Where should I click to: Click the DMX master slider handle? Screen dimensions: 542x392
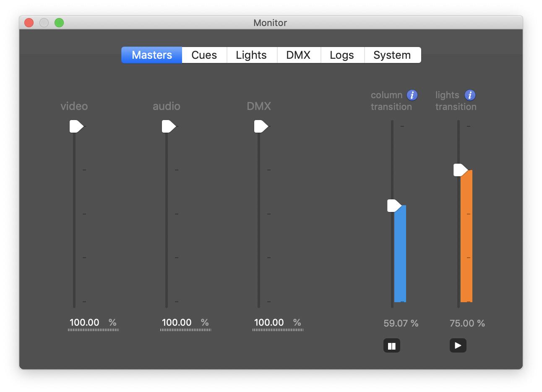261,126
